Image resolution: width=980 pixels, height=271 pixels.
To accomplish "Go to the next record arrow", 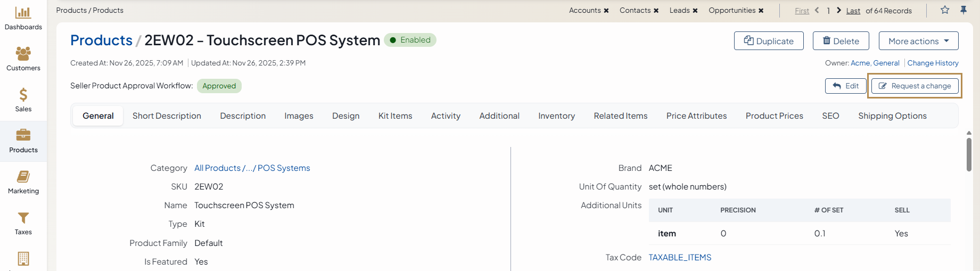I will (x=839, y=10).
